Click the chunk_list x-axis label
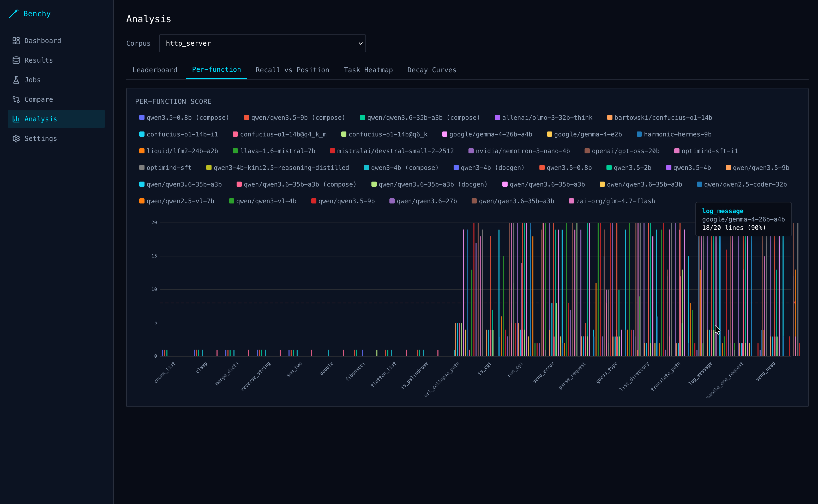 [x=165, y=372]
